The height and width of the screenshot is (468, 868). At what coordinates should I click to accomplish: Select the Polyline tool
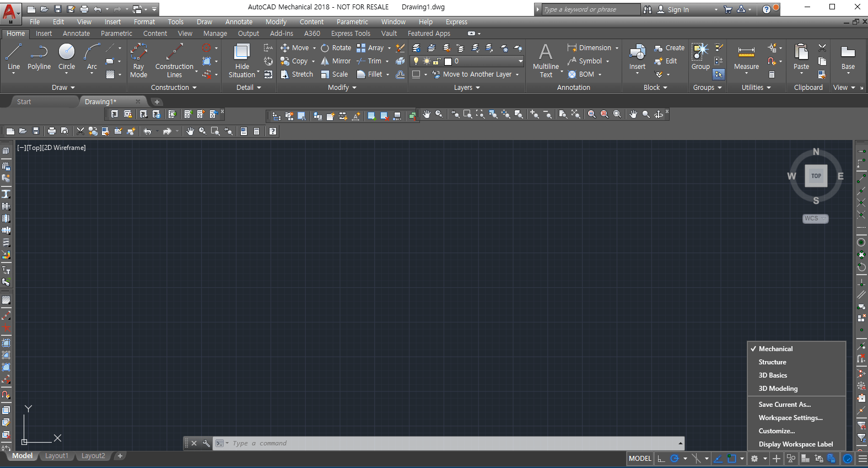coord(39,58)
